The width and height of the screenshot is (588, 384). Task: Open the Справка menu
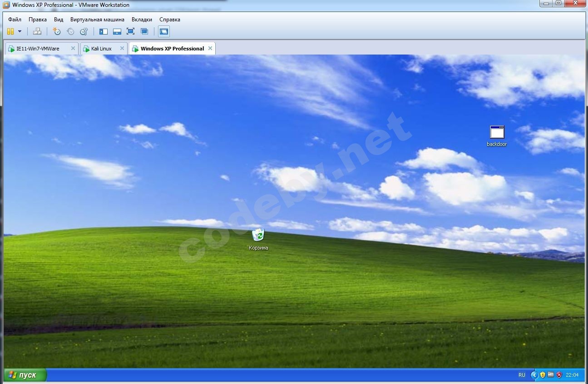pos(170,20)
